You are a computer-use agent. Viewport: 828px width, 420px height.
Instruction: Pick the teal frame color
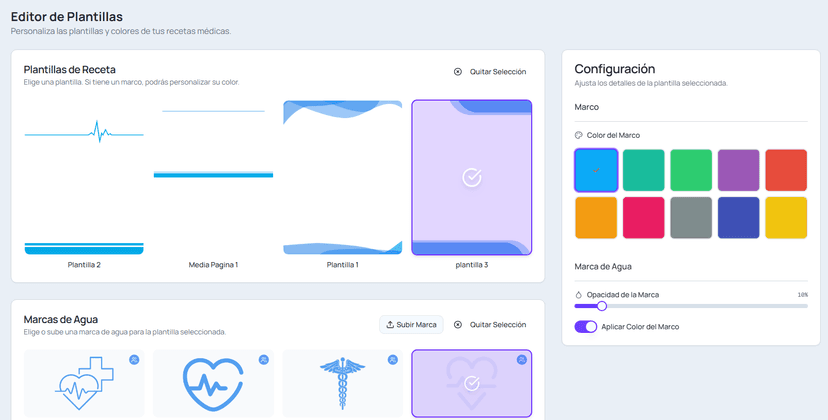644,170
